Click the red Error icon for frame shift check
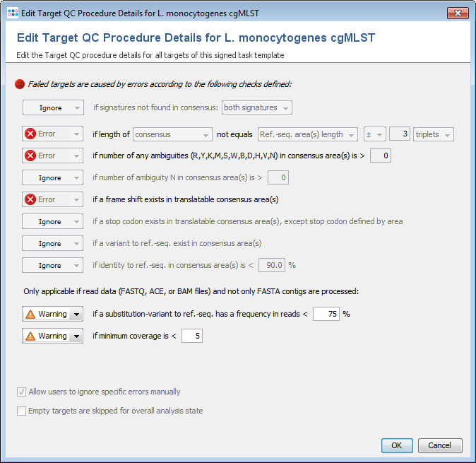Screen dimensions: 476x463 (30, 199)
